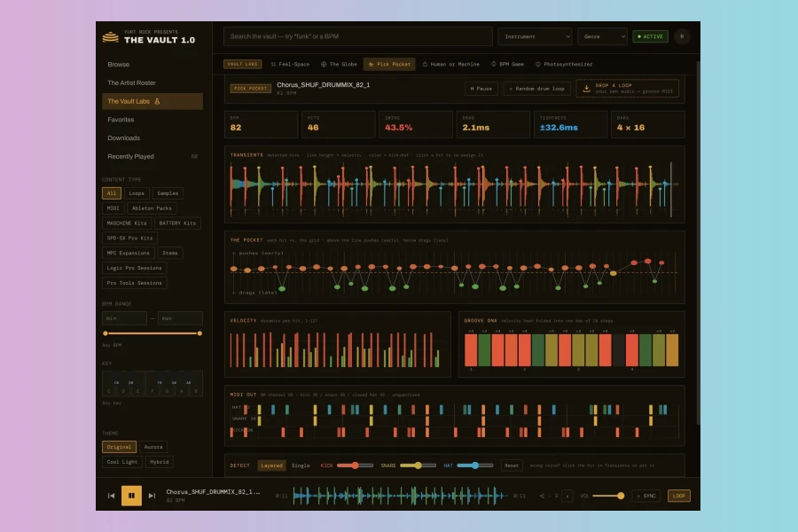Click the BPM range slider max handle
798x532 pixels.
(x=199, y=333)
